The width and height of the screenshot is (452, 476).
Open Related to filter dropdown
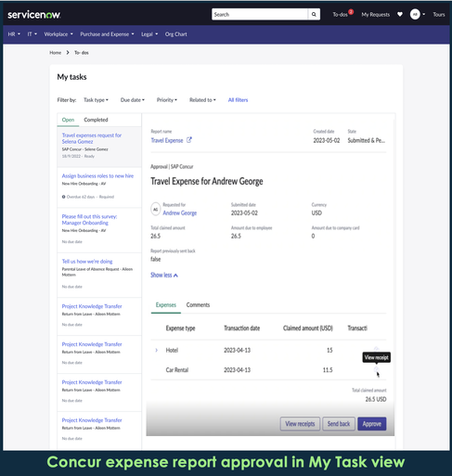coord(202,100)
